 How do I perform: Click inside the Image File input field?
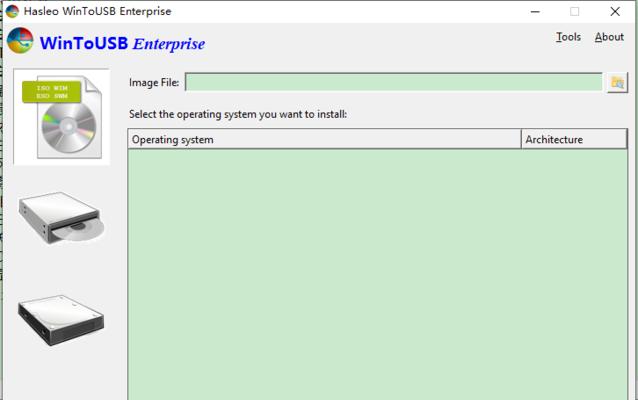[393, 83]
